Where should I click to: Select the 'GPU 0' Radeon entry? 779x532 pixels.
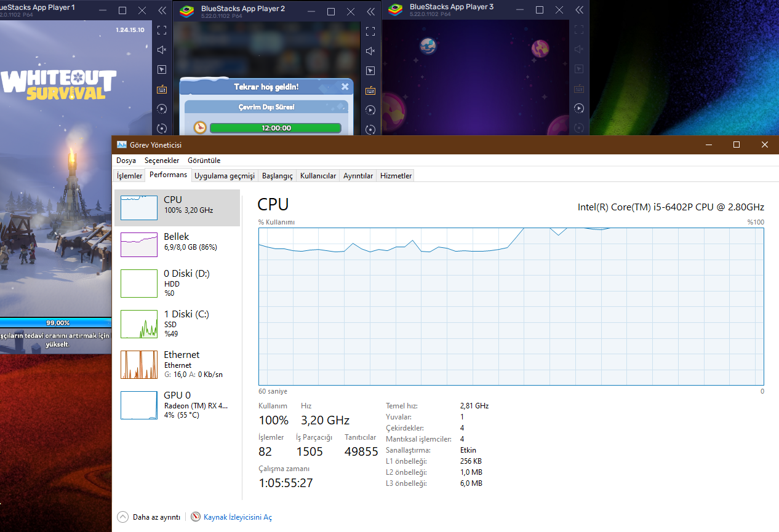tap(177, 405)
